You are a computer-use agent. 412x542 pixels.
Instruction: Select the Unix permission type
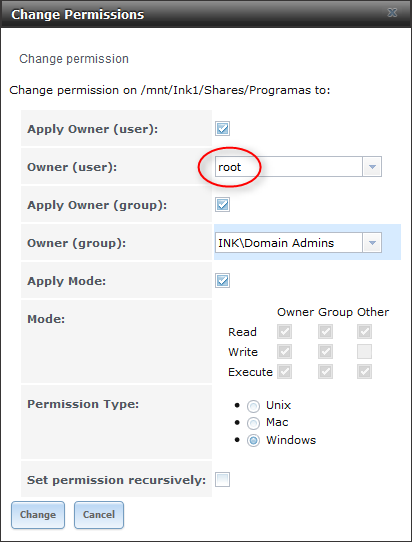coord(253,406)
